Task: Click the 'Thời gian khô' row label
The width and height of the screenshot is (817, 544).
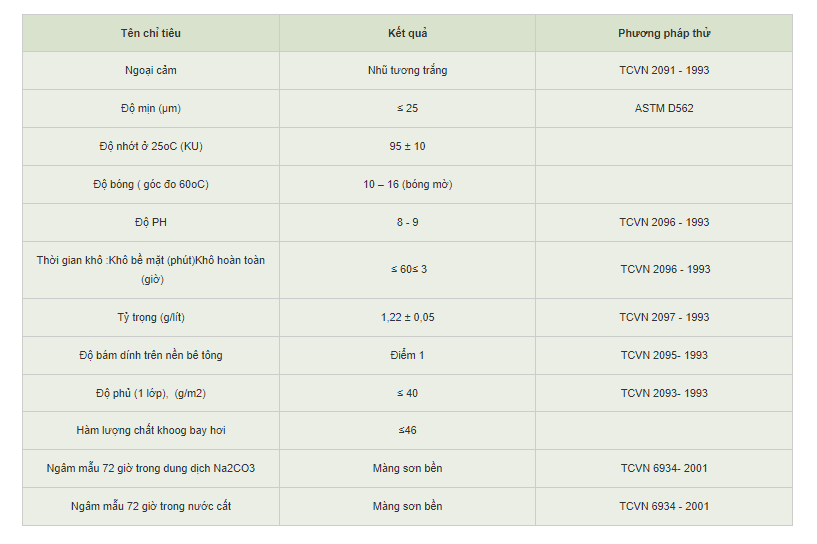Action: [151, 269]
